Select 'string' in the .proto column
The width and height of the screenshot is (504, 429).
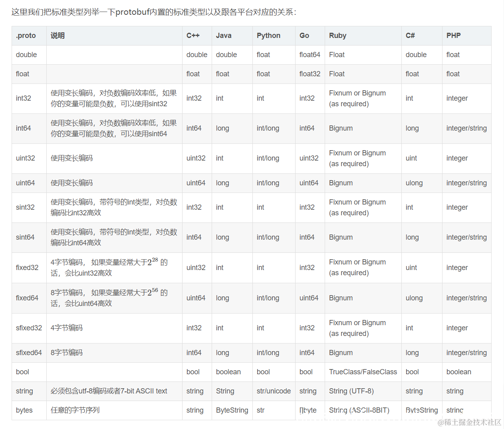coord(24,391)
